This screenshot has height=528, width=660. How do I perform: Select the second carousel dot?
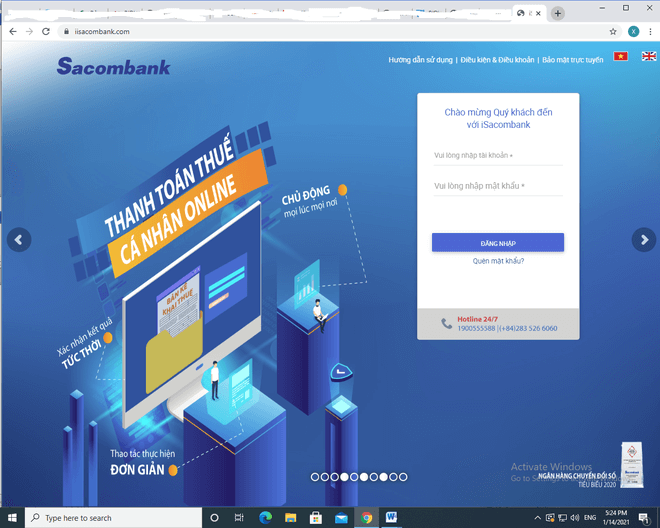(325, 477)
